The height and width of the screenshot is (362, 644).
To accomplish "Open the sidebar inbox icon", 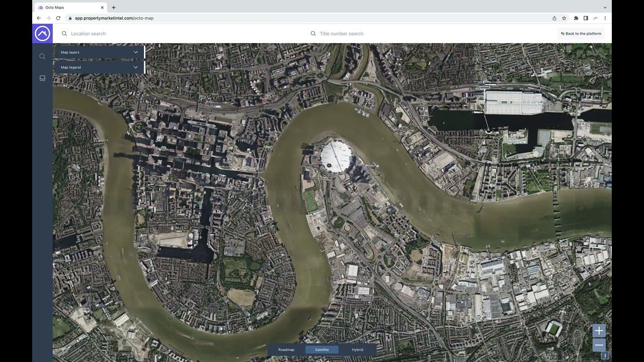I will (x=42, y=78).
